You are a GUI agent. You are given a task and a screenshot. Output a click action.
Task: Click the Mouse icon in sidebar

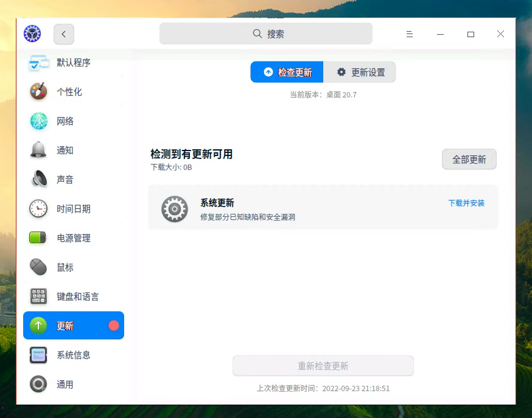coord(38,267)
